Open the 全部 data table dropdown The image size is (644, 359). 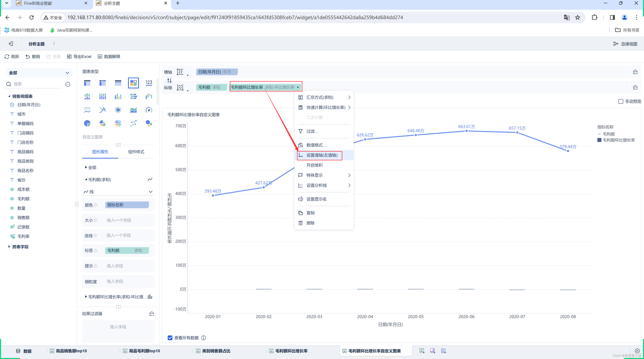coord(39,73)
